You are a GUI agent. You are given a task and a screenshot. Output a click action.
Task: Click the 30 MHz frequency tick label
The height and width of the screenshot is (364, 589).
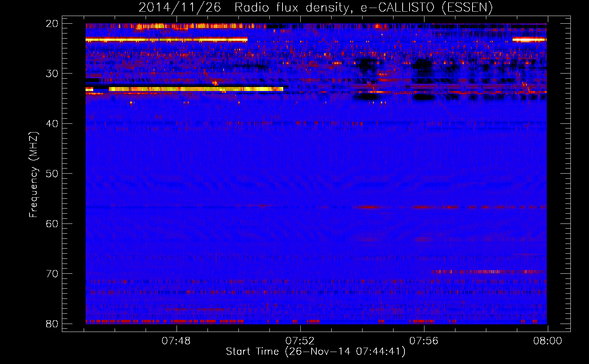(52, 74)
